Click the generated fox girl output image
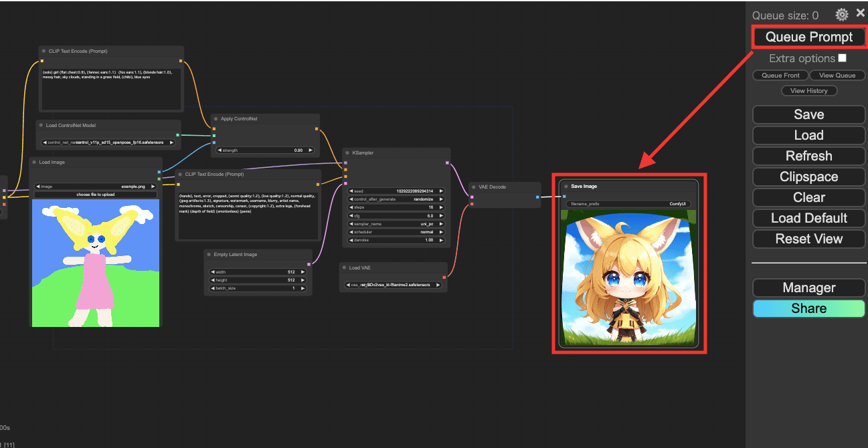Viewport: 868px width, 448px height. [x=628, y=277]
